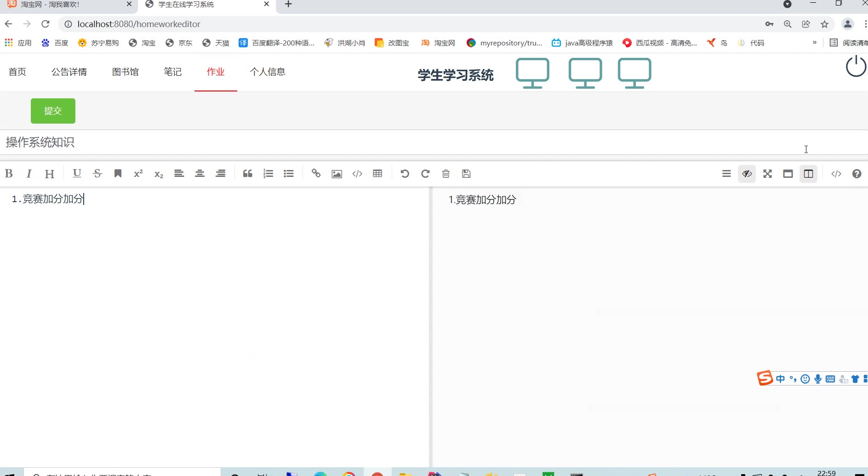Insert an image using picture icon
Screen dimensions: 868x476
(x=337, y=174)
